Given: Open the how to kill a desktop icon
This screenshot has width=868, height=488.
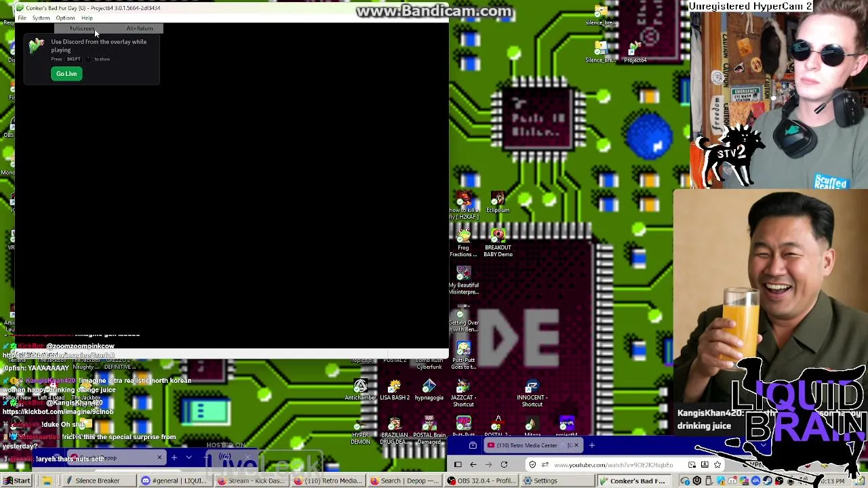Looking at the screenshot, I should click(463, 205).
